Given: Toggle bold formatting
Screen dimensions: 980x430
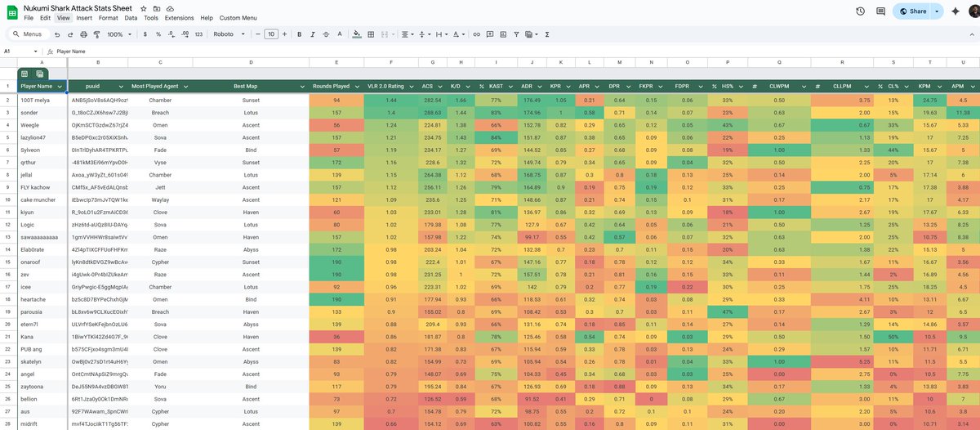Looking at the screenshot, I should (x=300, y=34).
